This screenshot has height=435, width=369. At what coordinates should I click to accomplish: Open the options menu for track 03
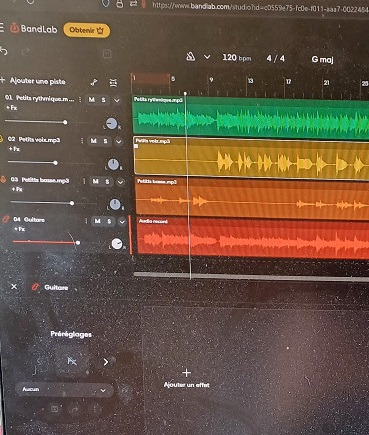pyautogui.click(x=84, y=181)
